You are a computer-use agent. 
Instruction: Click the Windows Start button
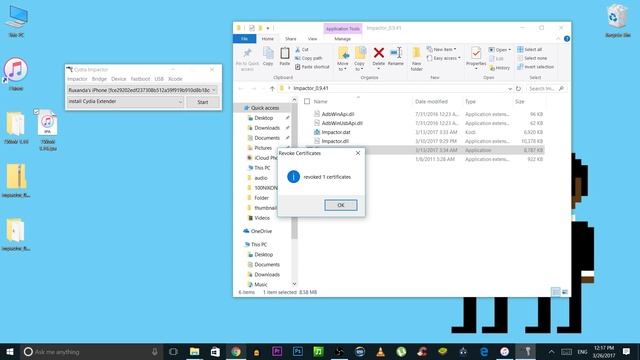point(10,352)
